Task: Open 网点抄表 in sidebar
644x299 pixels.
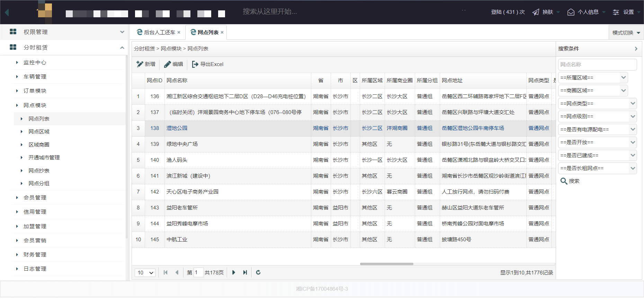Action: pos(39,171)
